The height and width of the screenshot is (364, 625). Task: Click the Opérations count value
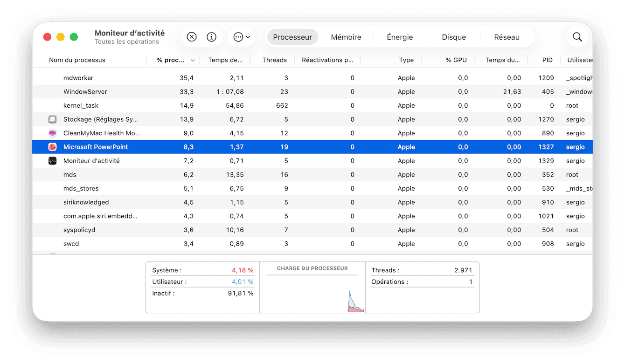(x=471, y=282)
